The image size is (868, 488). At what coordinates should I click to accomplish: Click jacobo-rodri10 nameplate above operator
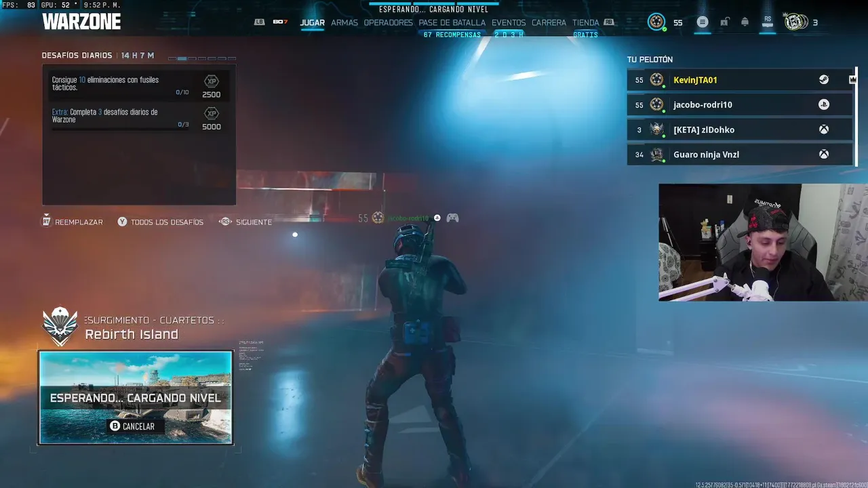coord(408,218)
